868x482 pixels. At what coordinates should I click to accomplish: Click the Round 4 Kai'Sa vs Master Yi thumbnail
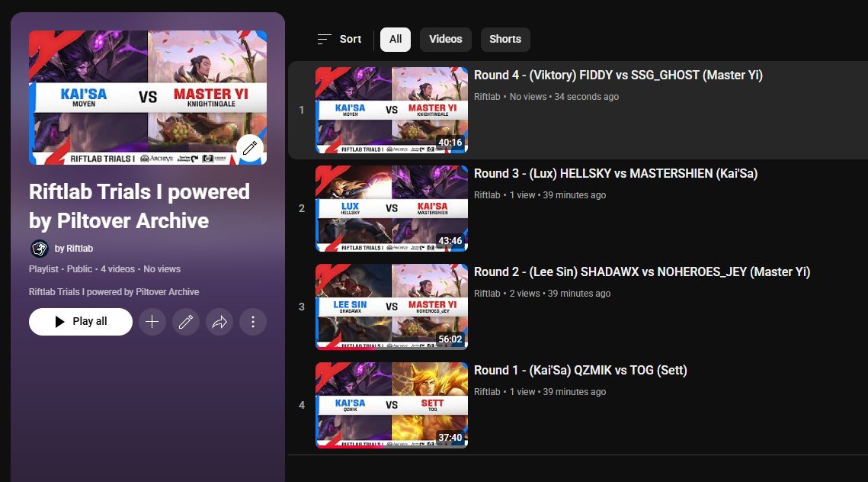[x=392, y=111]
